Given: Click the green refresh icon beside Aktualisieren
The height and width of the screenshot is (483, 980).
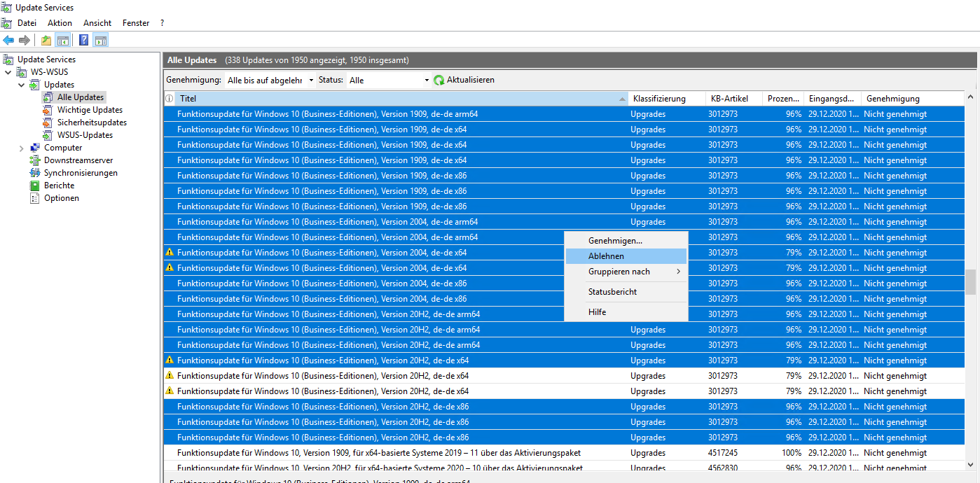Looking at the screenshot, I should [439, 80].
